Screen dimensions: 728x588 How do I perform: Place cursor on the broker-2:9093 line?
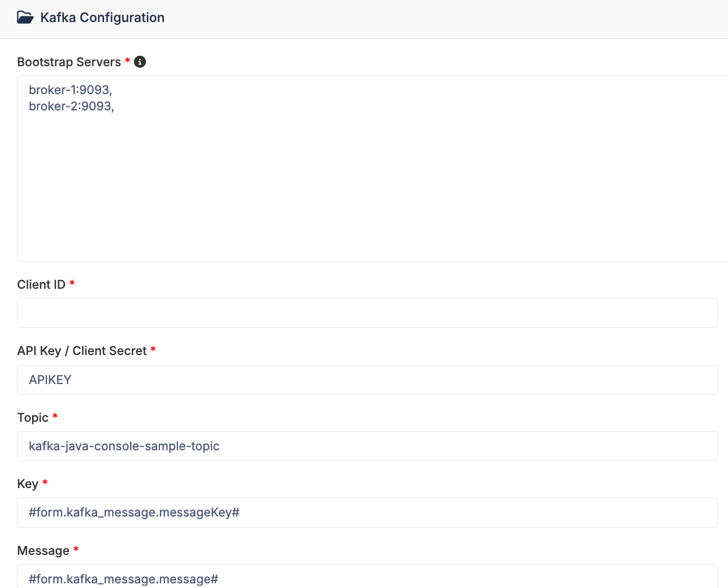pos(72,106)
